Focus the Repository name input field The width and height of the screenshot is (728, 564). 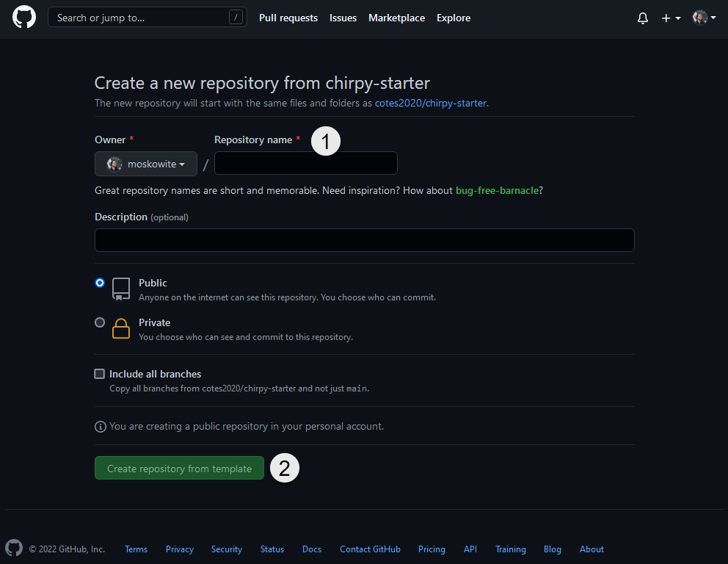coord(305,164)
